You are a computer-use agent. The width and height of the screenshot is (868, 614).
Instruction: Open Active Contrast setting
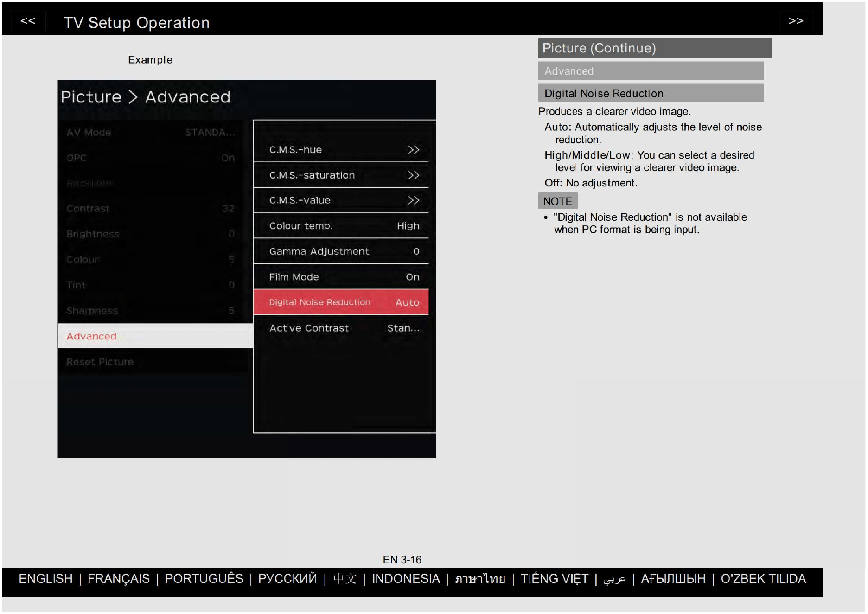[341, 328]
